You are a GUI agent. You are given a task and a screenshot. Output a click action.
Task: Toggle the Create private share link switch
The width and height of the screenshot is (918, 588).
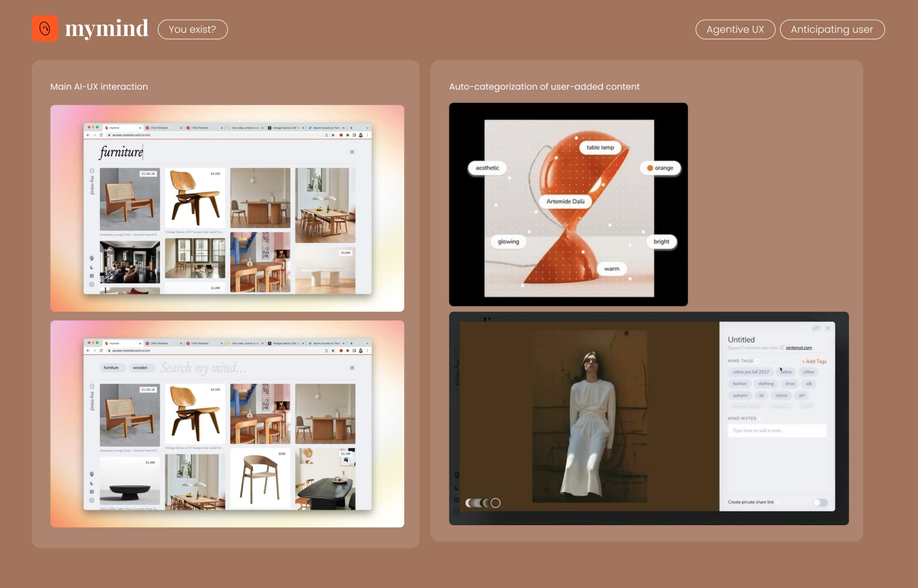[820, 502]
